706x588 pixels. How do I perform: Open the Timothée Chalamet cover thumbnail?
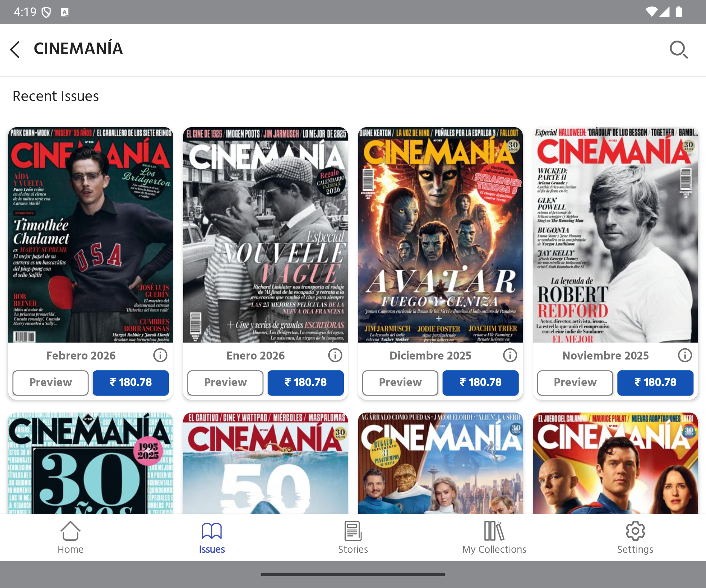90,235
